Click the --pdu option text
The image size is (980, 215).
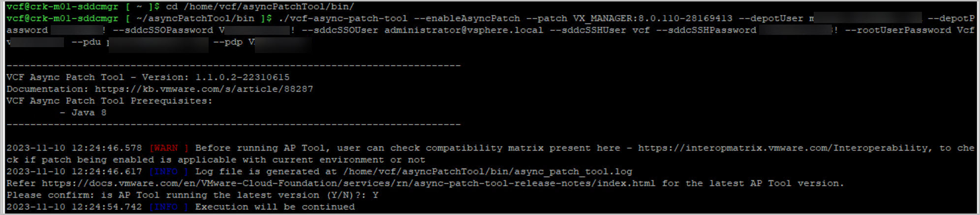(x=86, y=42)
